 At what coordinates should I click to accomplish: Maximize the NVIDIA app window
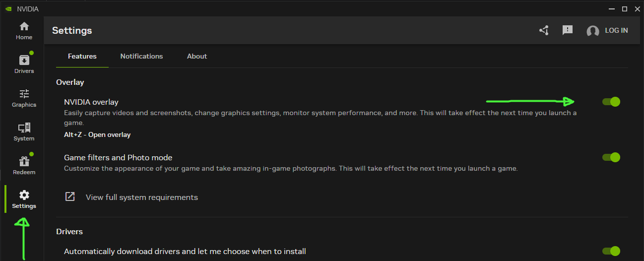point(625,8)
